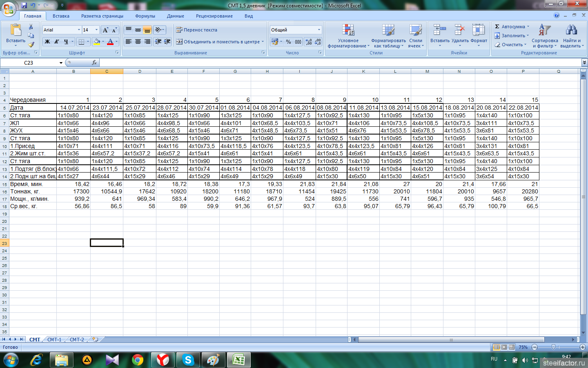588x368 pixels.
Task: Click the Format Painter brush icon
Action: 31,44
